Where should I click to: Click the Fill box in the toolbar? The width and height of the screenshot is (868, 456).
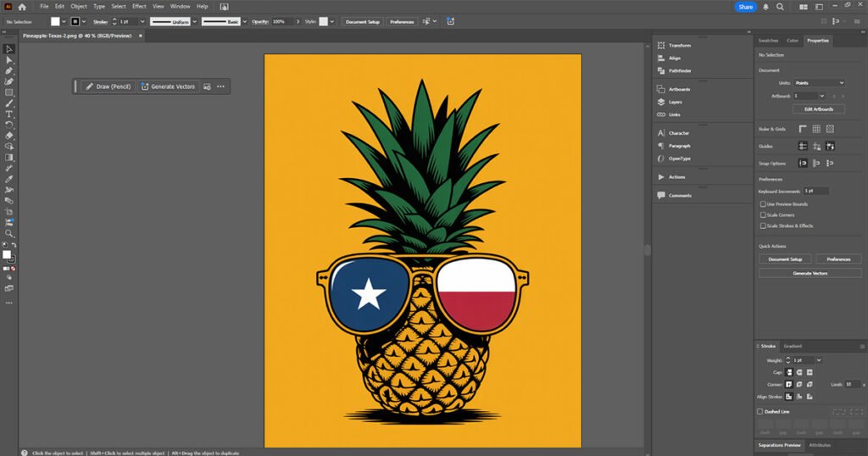7,254
